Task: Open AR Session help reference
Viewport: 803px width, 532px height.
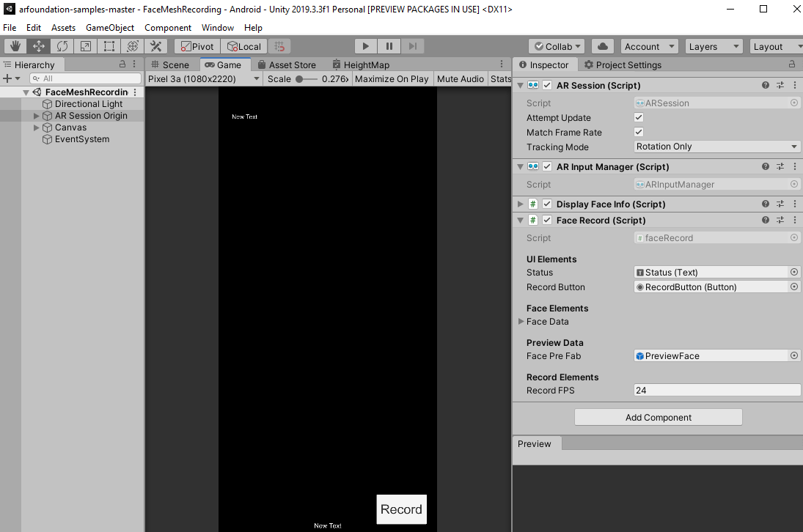Action: pos(765,86)
